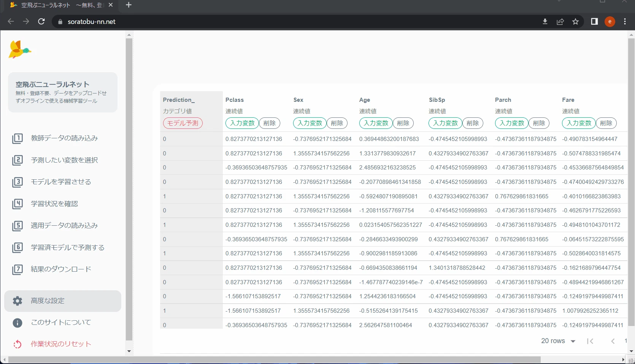Image resolution: width=635 pixels, height=364 pixels.
Task: Toggle 入力変数 for Age column
Action: point(376,123)
